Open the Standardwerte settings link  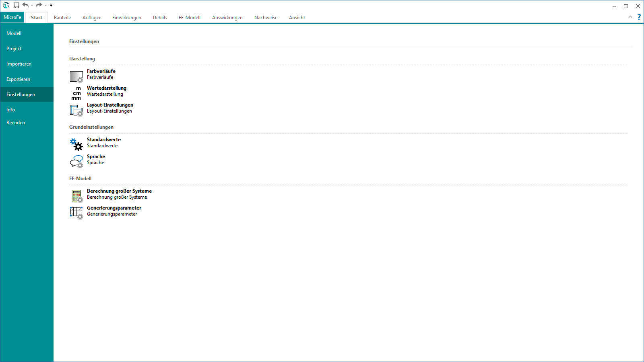tap(104, 140)
